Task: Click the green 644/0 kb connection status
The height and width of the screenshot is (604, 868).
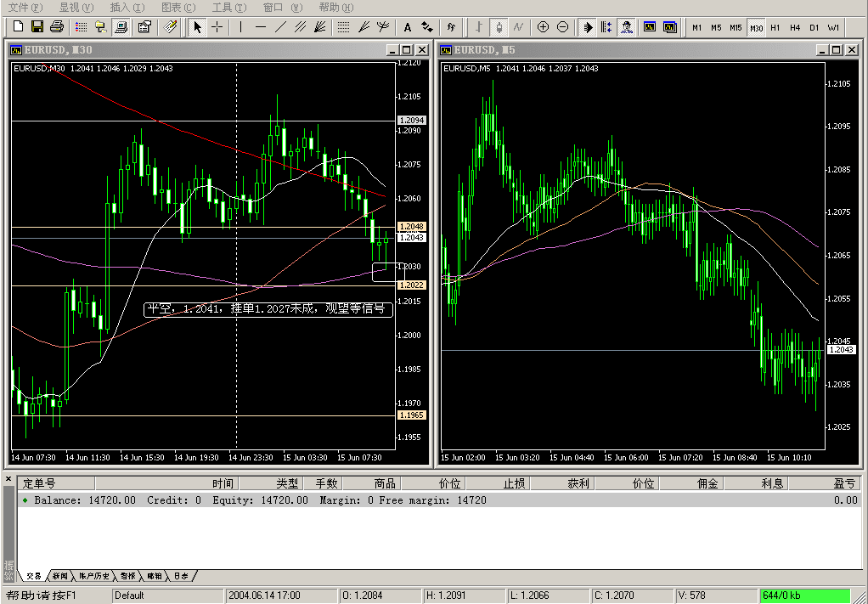Action: click(x=805, y=596)
